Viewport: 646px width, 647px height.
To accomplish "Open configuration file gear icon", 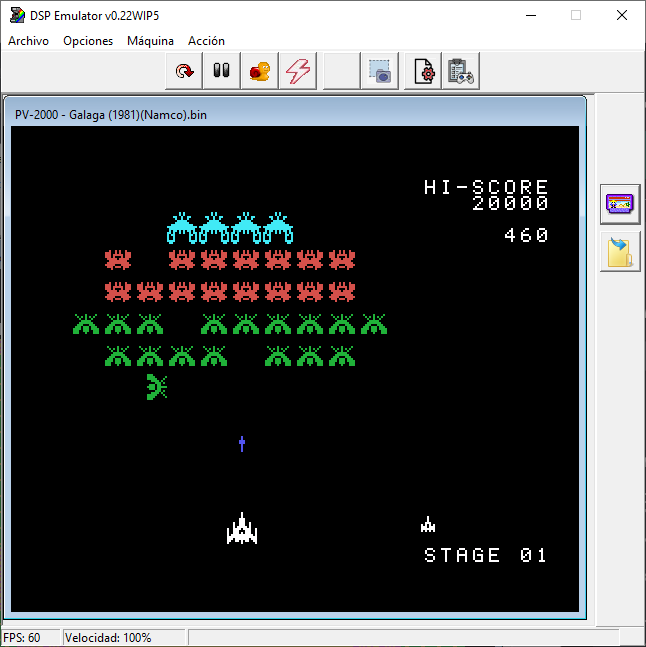I will point(423,71).
